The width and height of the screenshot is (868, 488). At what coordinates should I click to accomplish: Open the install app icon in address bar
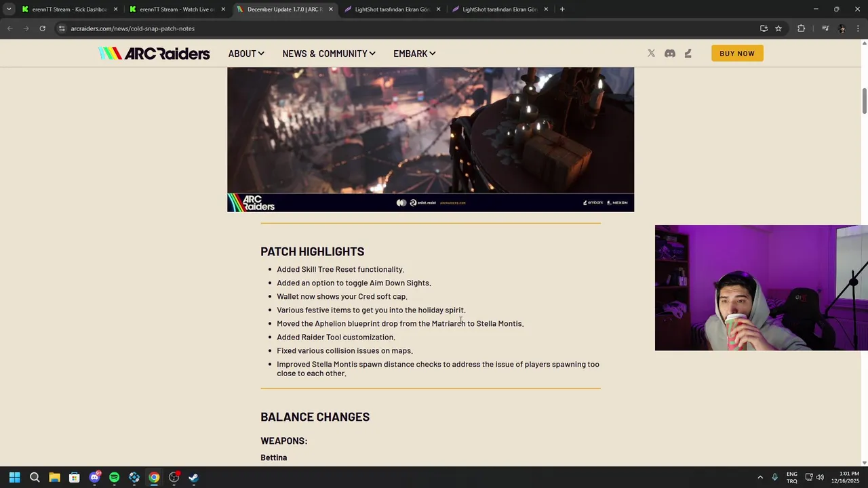pyautogui.click(x=764, y=28)
